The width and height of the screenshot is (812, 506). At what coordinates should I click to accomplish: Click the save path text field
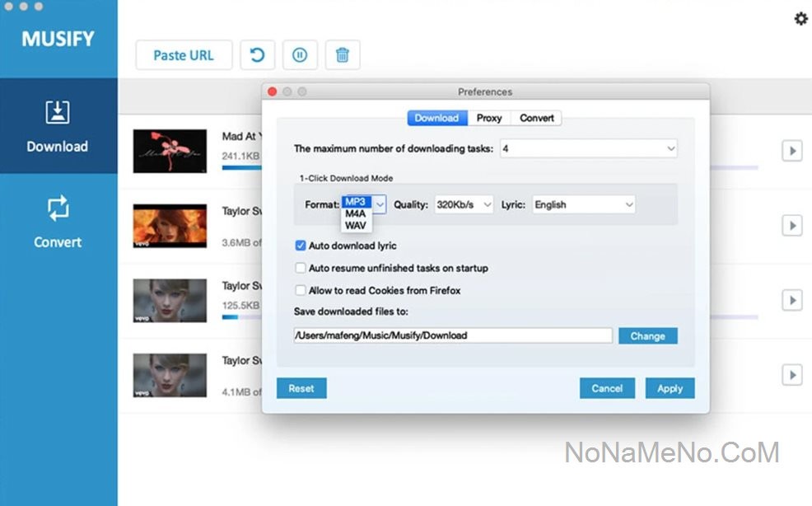[452, 335]
